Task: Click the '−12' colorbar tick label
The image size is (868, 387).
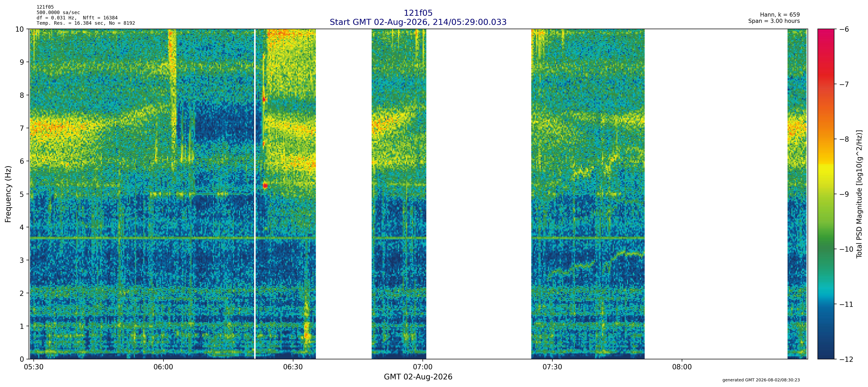Action: point(846,359)
